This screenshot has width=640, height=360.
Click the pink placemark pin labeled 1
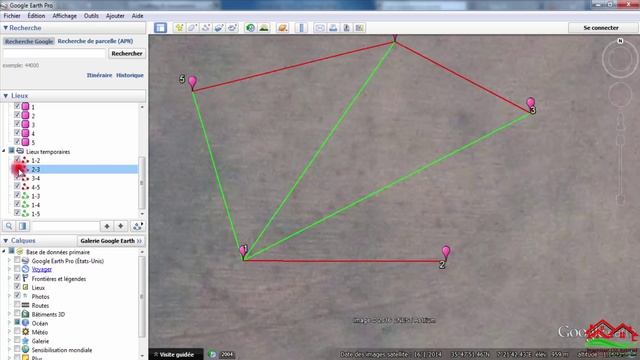click(x=243, y=251)
